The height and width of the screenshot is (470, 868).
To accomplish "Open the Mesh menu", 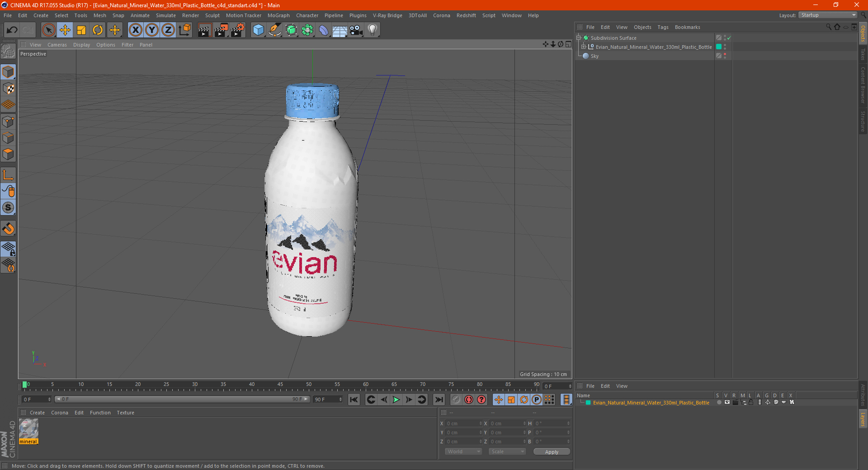I will click(x=99, y=15).
